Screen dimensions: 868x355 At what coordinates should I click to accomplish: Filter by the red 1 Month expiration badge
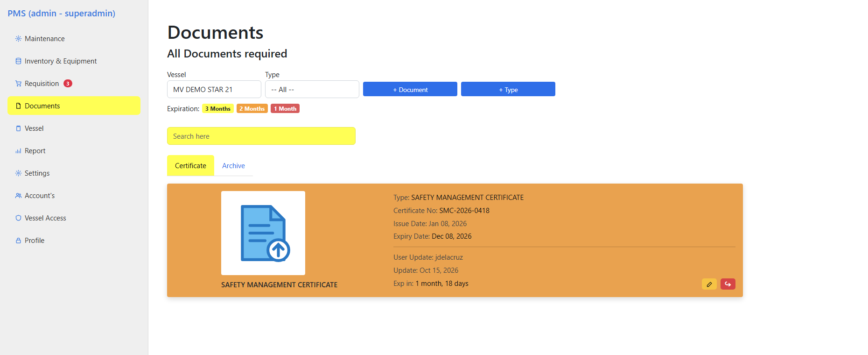[x=285, y=109]
